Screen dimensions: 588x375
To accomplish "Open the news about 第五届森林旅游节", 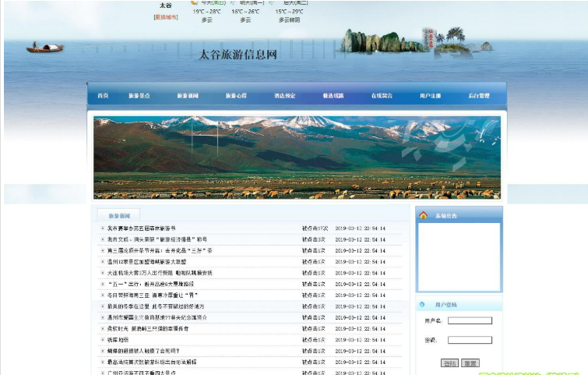I will [x=142, y=228].
